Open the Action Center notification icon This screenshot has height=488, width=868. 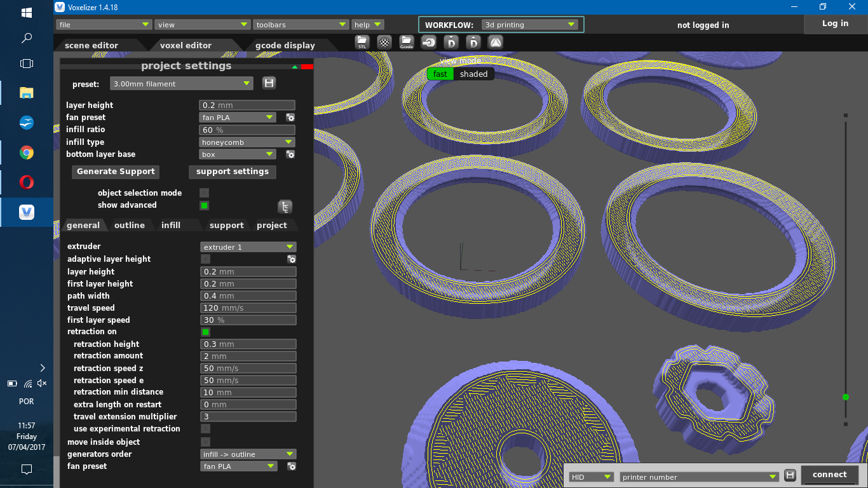tap(27, 470)
